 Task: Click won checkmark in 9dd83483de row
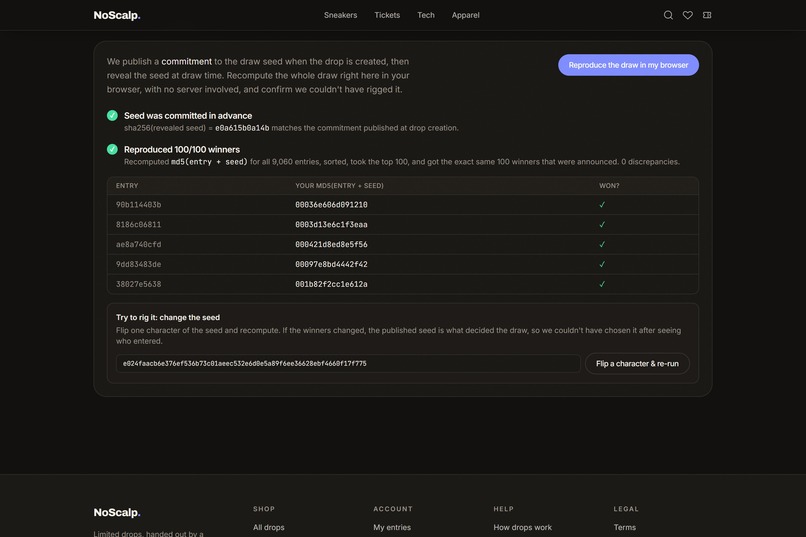click(x=602, y=264)
